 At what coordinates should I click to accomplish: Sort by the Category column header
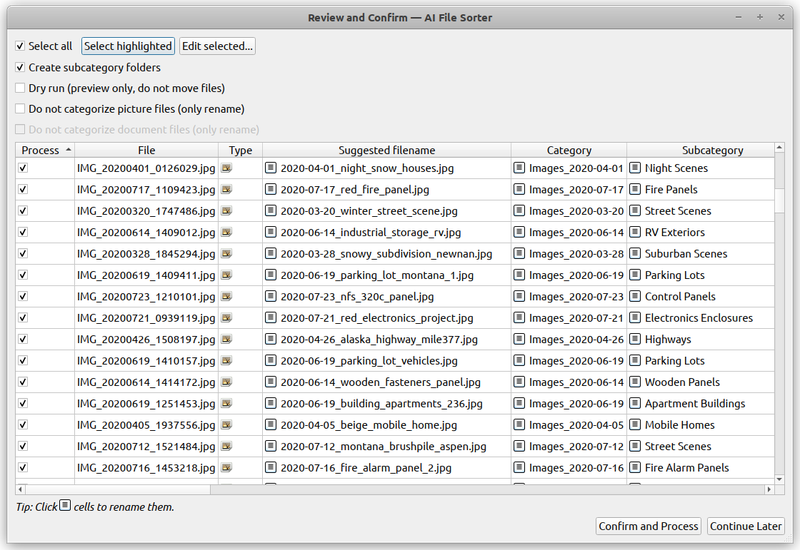tap(569, 150)
